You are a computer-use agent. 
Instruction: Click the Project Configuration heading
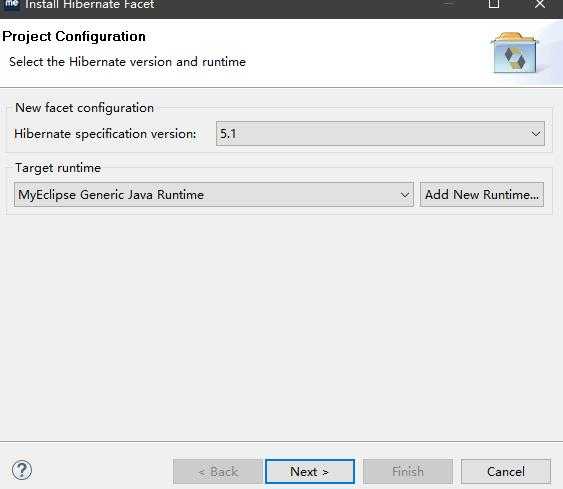[x=74, y=37]
